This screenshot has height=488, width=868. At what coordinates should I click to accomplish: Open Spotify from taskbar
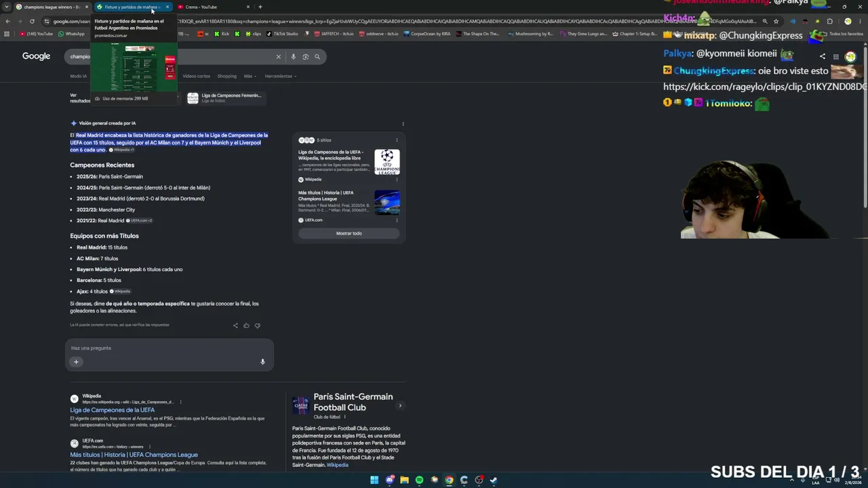click(x=419, y=480)
